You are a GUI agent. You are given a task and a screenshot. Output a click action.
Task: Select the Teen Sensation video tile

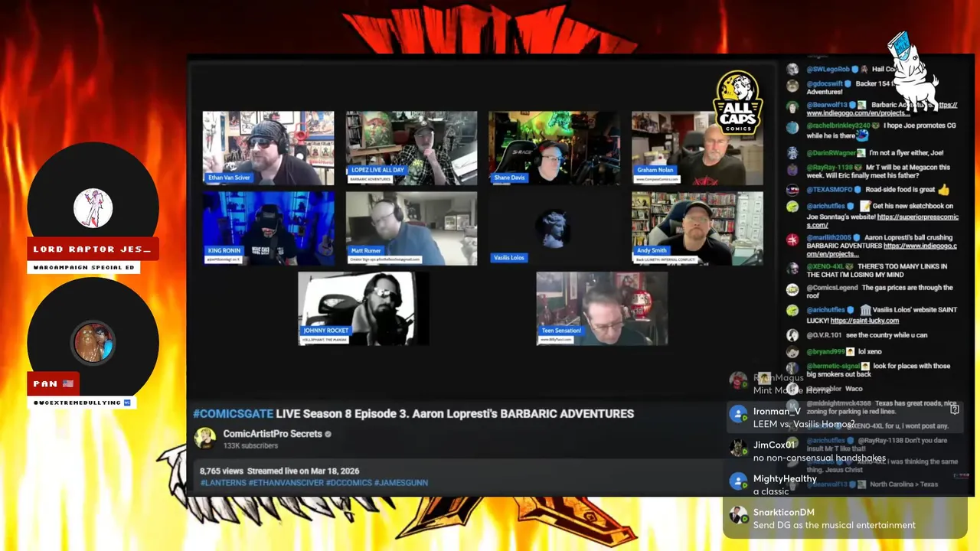coord(602,308)
